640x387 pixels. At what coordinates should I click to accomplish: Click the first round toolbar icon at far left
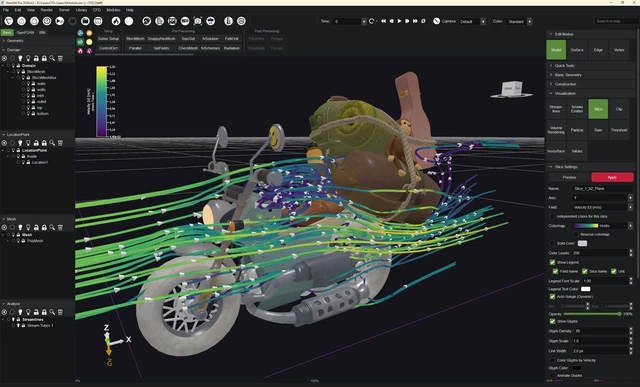pos(9,21)
